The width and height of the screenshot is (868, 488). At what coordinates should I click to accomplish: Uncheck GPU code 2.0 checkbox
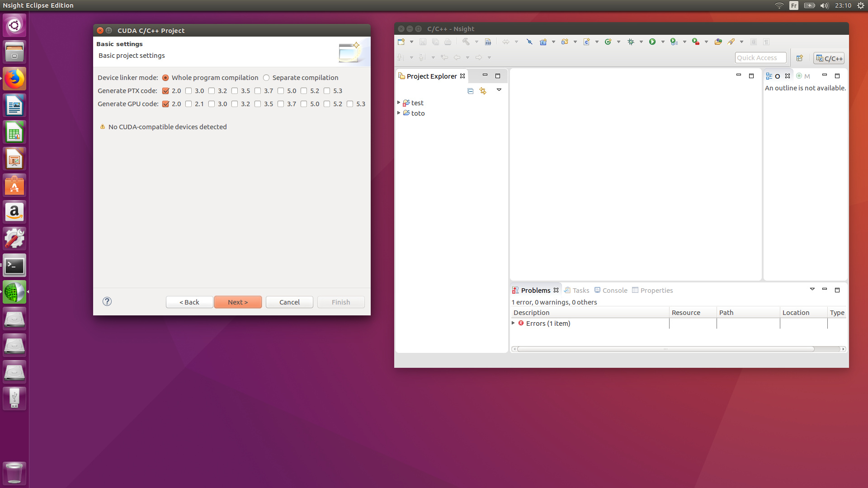[165, 104]
